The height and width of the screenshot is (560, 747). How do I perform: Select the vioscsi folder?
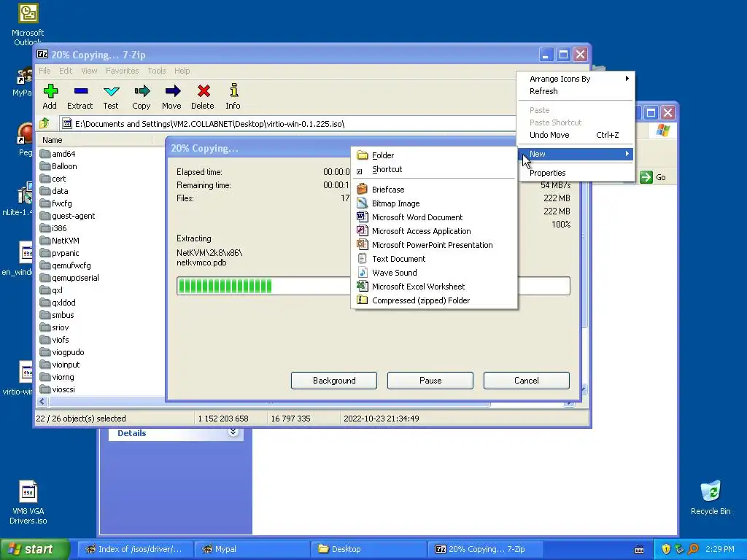[57, 389]
